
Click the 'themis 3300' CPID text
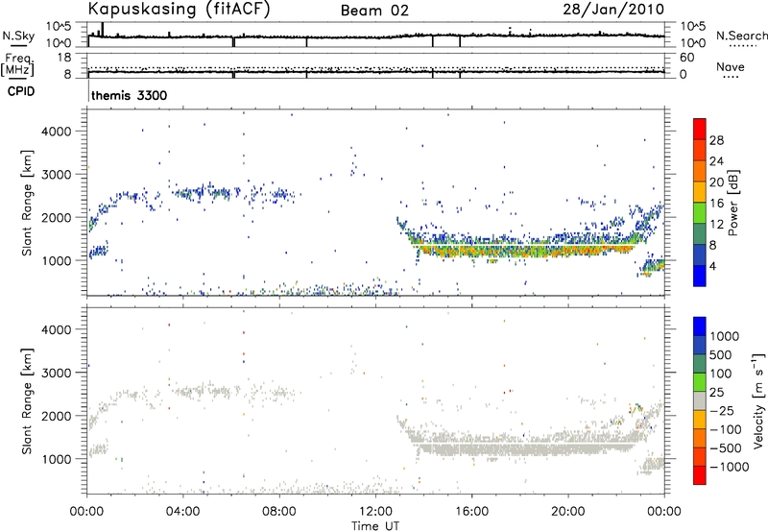pos(129,95)
